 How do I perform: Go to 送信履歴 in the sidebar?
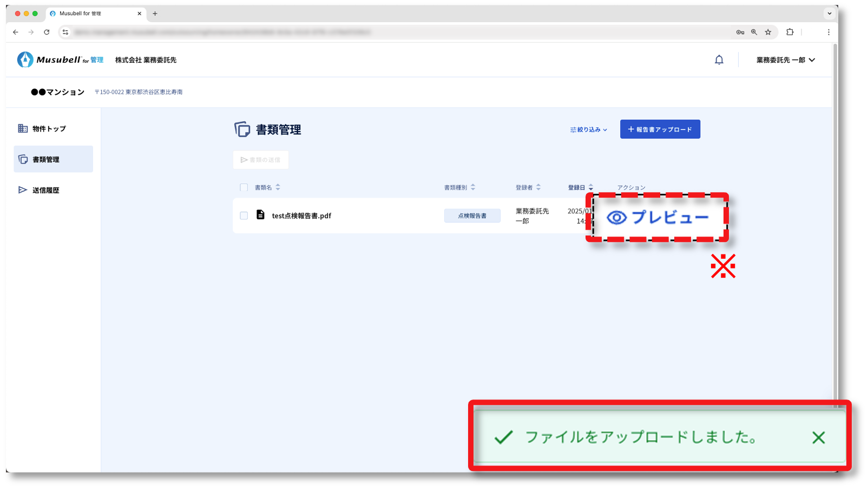[x=45, y=191]
